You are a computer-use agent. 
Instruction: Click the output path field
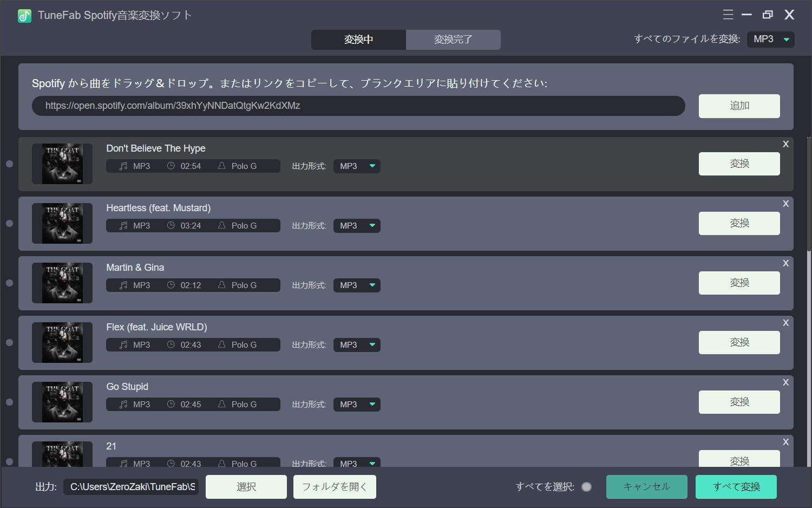click(x=131, y=487)
